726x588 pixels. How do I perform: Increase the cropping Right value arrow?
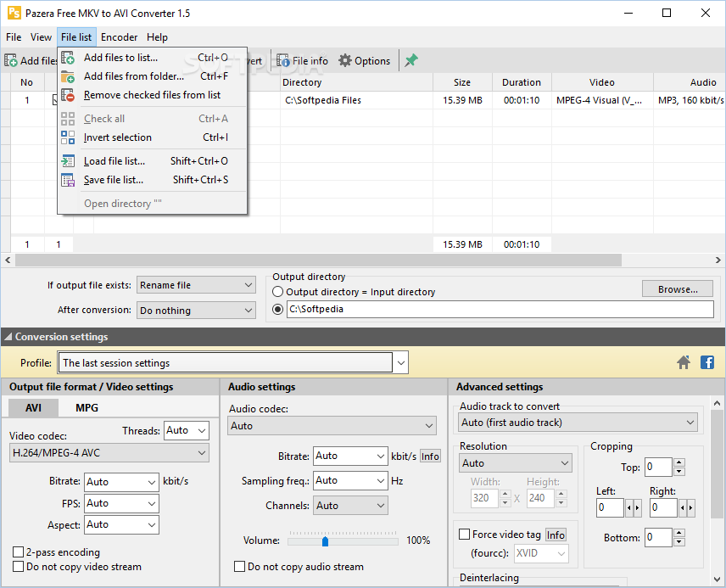pos(691,508)
